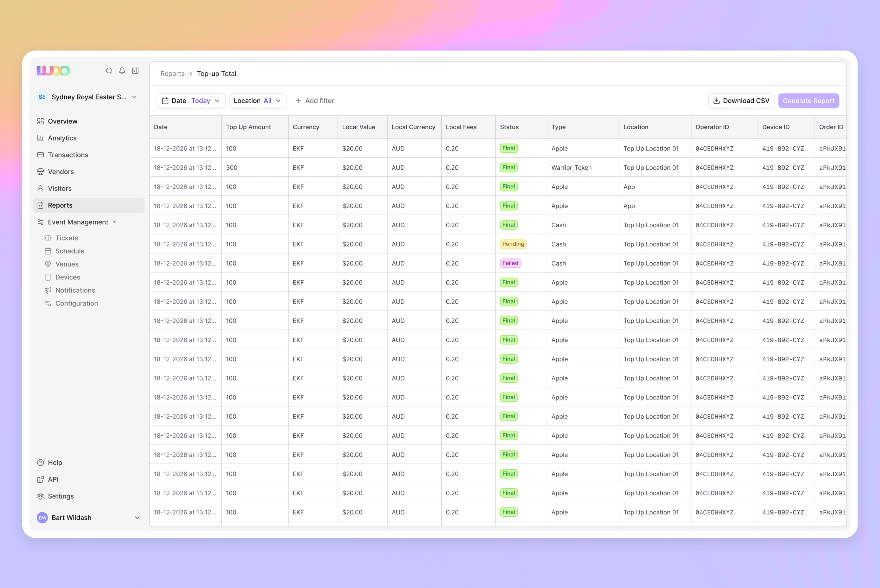
Task: Click the notification bell icon
Action: coord(122,71)
